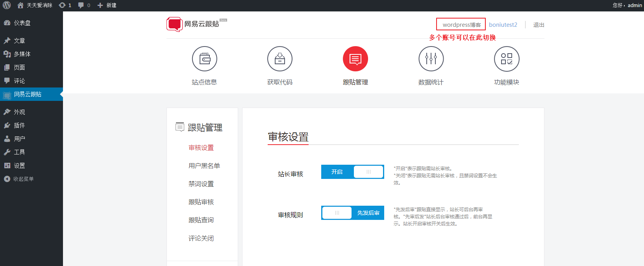The height and width of the screenshot is (266, 644).
Task: Click the 天天爱消除 site name
Action: tap(39, 5)
